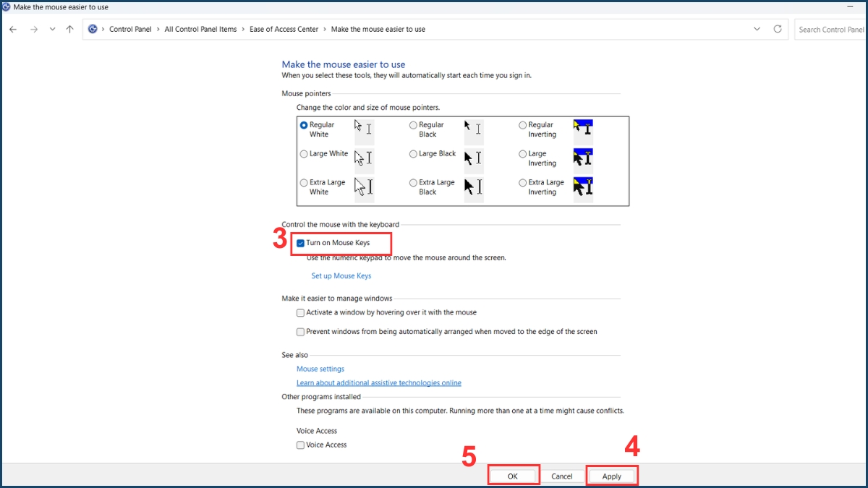868x488 pixels.
Task: Click the Apply button
Action: pyautogui.click(x=612, y=476)
